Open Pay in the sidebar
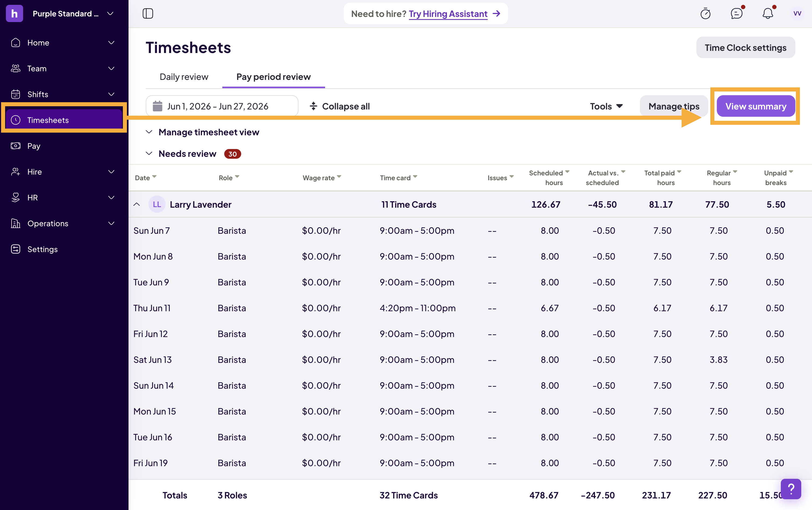Viewport: 812px width, 510px height. [x=64, y=146]
